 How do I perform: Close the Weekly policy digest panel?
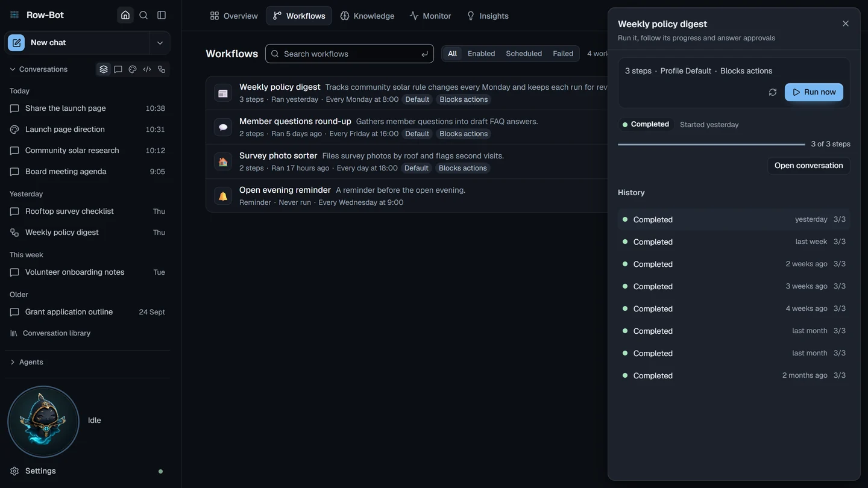pos(846,23)
